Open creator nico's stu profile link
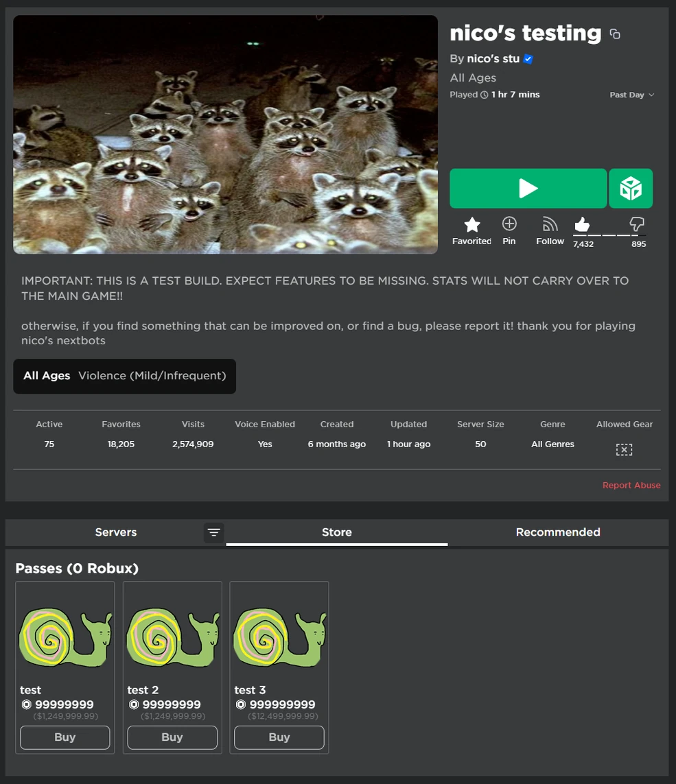Viewport: 676px width, 784px height. point(493,59)
